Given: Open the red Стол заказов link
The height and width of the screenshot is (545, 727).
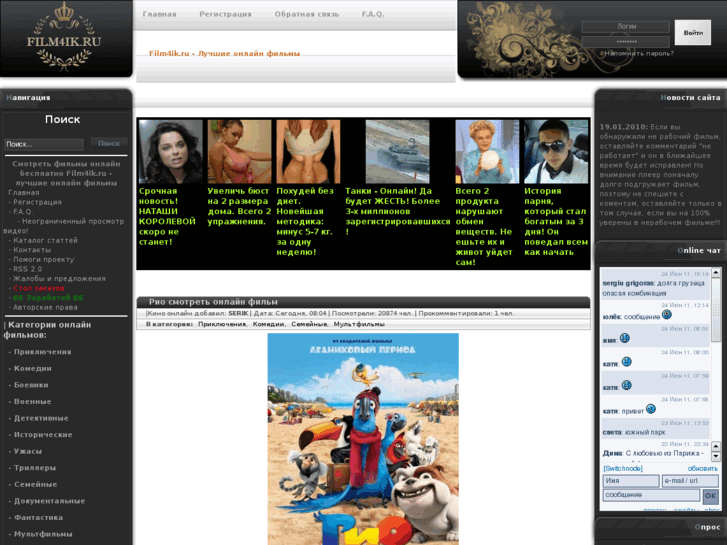Looking at the screenshot, I should tap(38, 288).
